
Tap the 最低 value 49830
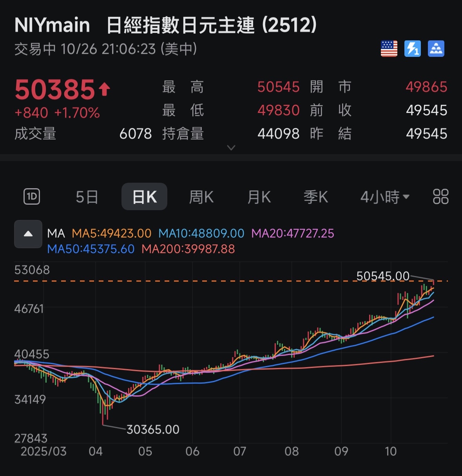coord(279,110)
